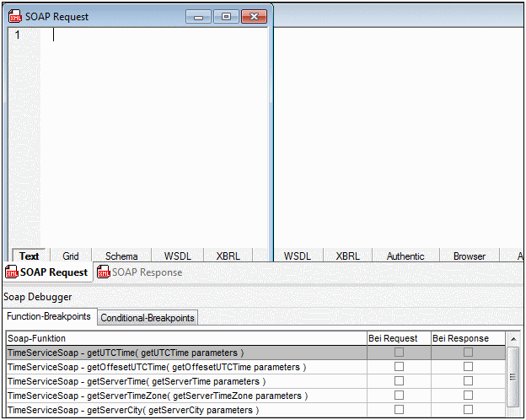Image resolution: width=526 pixels, height=420 pixels.
Task: Switch to Grid view tab
Action: 71,256
